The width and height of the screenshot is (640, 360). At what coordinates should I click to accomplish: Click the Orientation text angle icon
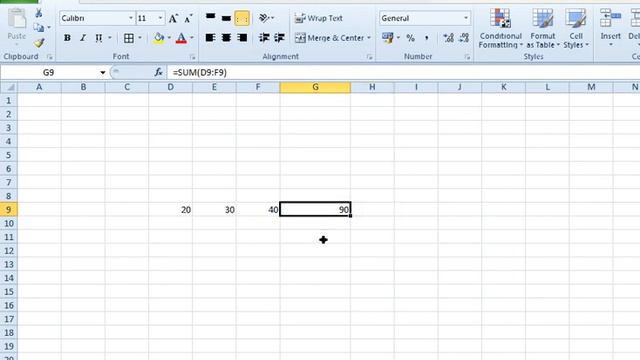click(x=264, y=18)
